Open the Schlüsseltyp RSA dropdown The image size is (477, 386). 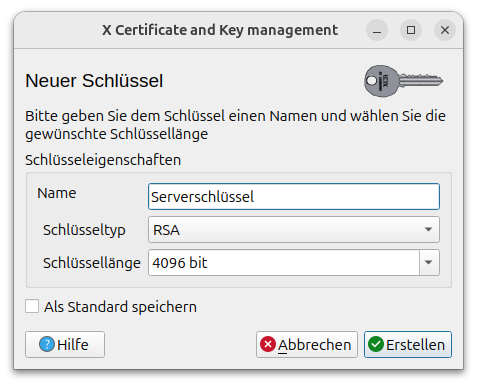tap(294, 230)
